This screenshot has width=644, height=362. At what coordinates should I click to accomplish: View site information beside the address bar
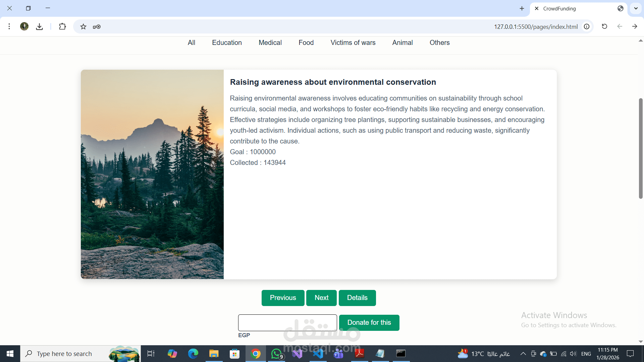pos(586,26)
